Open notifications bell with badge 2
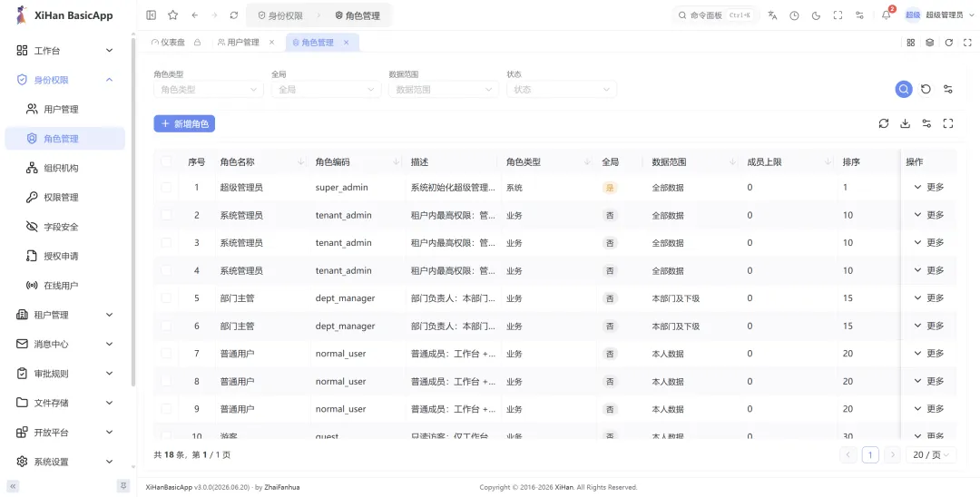This screenshot has height=497, width=980. tap(887, 15)
